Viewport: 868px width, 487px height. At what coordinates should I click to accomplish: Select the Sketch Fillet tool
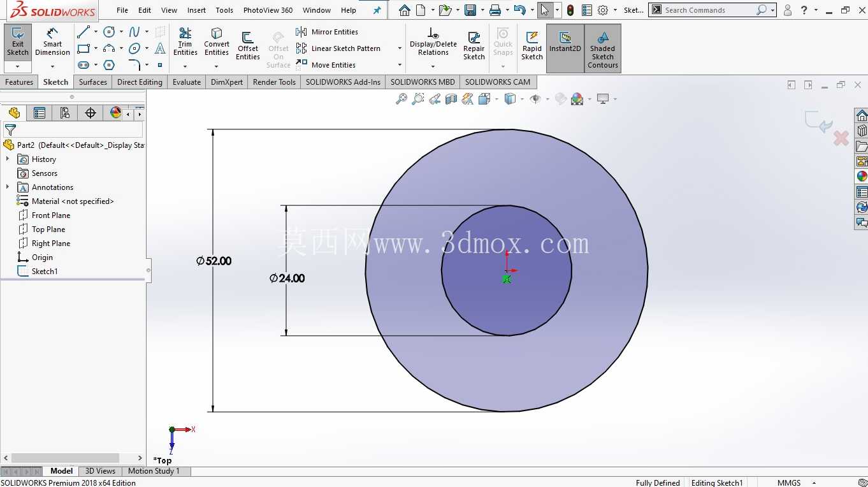click(134, 65)
